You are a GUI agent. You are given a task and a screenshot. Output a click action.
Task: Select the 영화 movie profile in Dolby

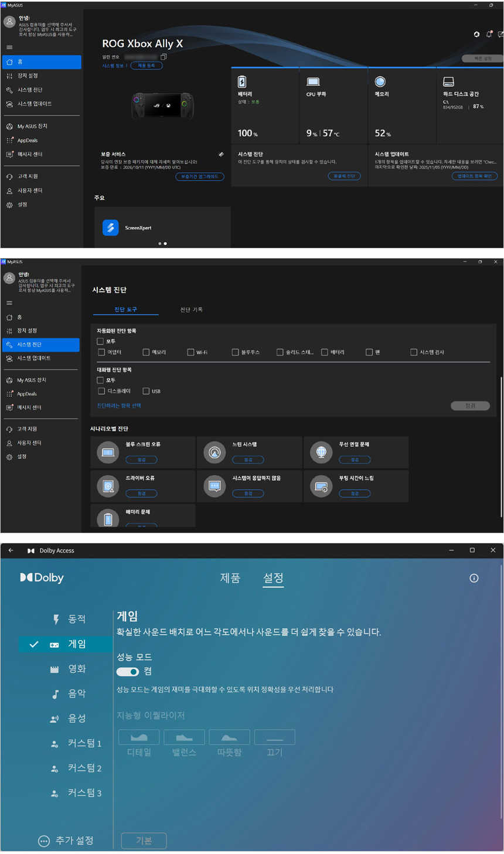tap(77, 669)
